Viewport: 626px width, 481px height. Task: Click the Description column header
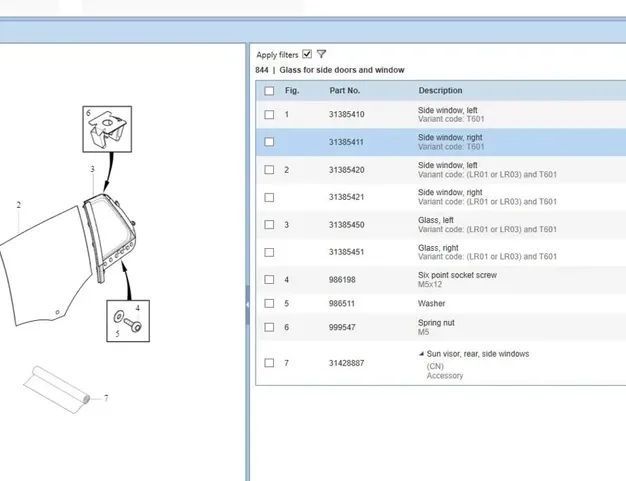(440, 91)
